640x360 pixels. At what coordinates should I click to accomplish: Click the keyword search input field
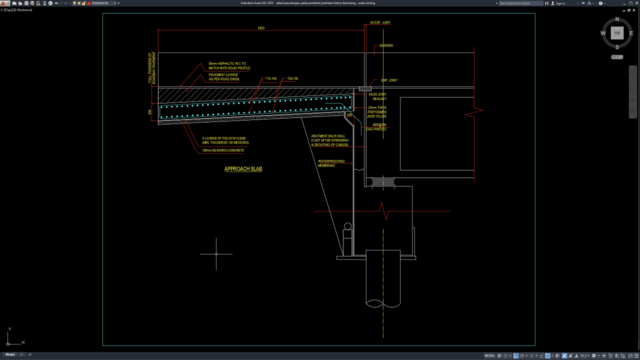pyautogui.click(x=521, y=3)
